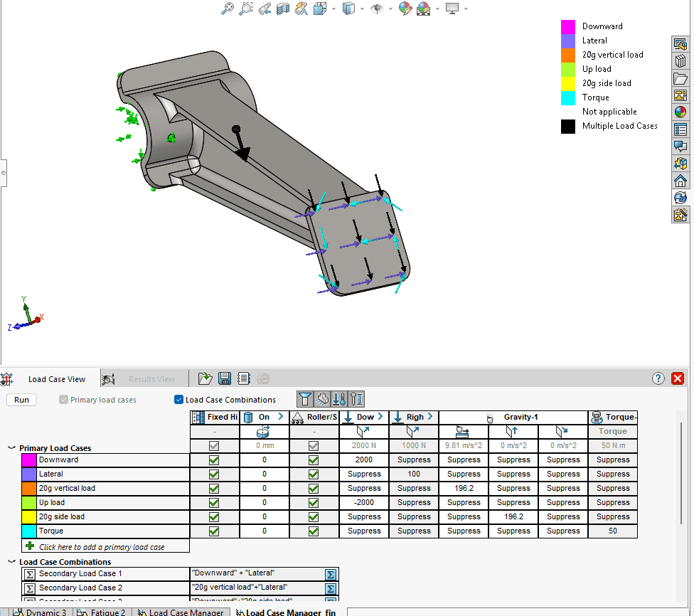Switch to the Fatigue 2 tab
The width and height of the screenshot is (694, 616).
click(101, 612)
